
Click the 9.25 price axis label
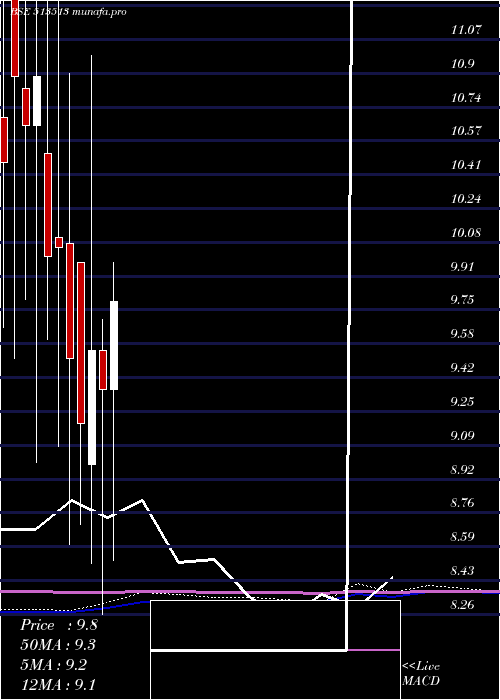pos(463,401)
